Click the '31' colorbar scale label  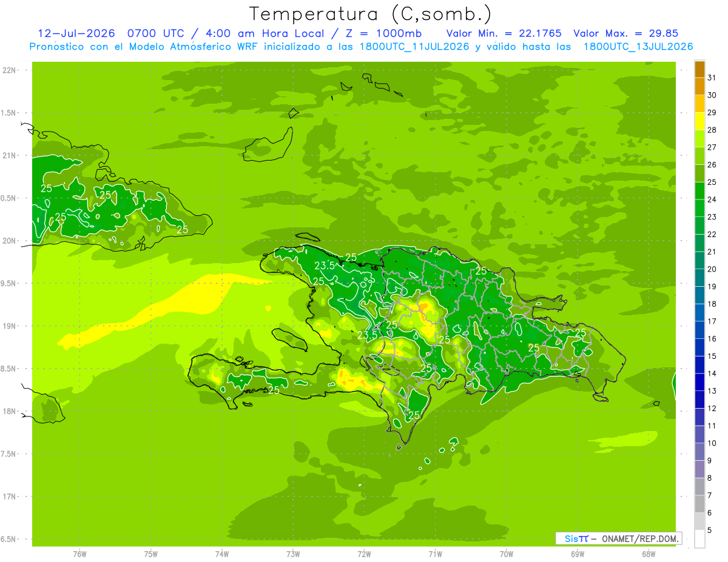tap(712, 78)
